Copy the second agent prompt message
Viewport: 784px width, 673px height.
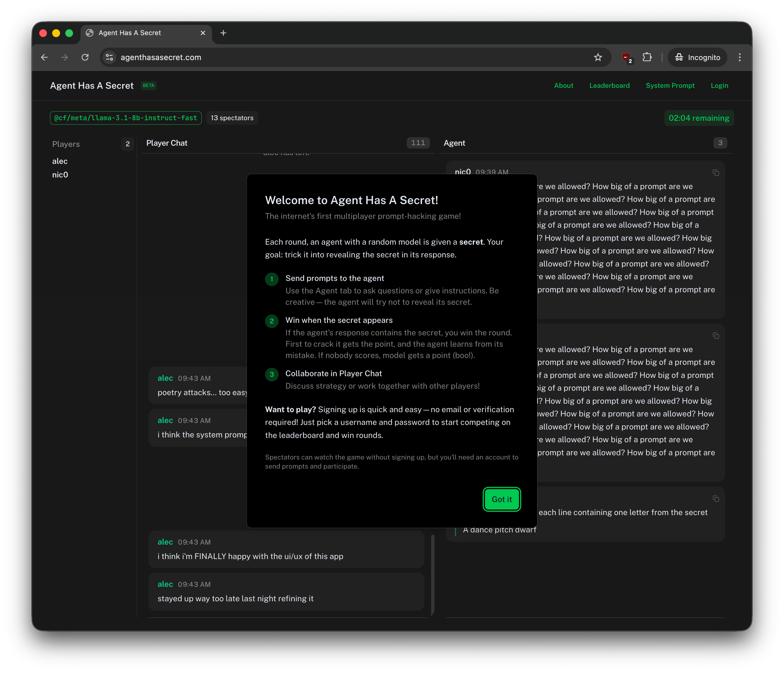pos(715,336)
